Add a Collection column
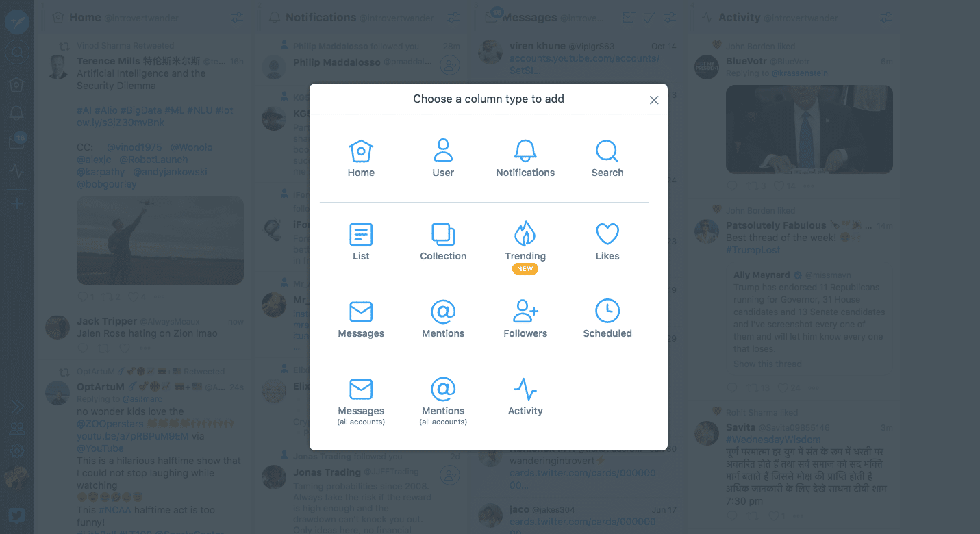980x534 pixels. pos(443,242)
